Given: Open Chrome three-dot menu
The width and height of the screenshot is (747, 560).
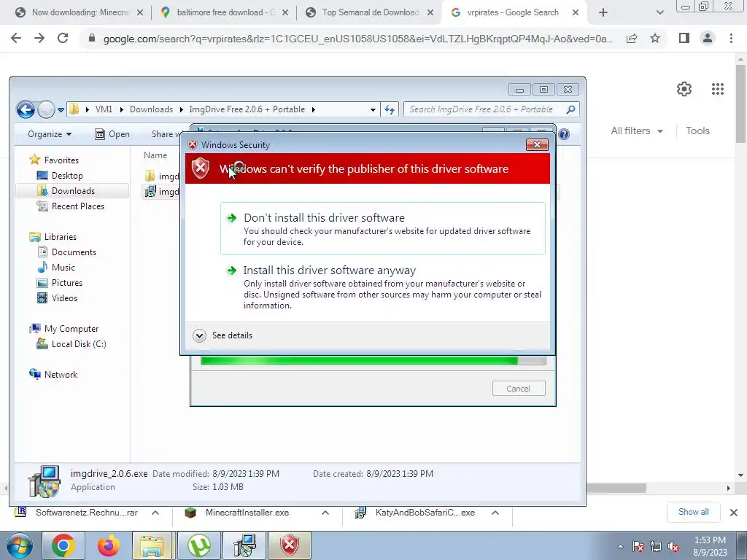Looking at the screenshot, I should (x=731, y=38).
